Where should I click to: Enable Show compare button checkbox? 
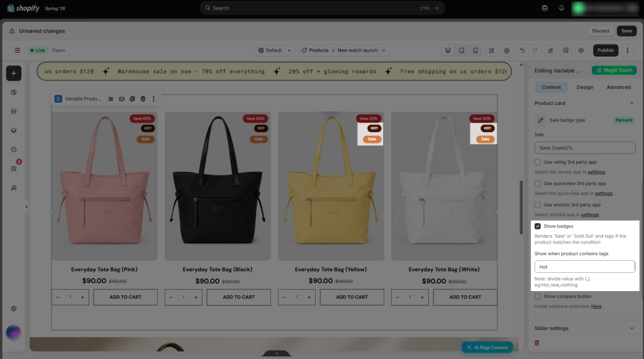[x=538, y=296]
